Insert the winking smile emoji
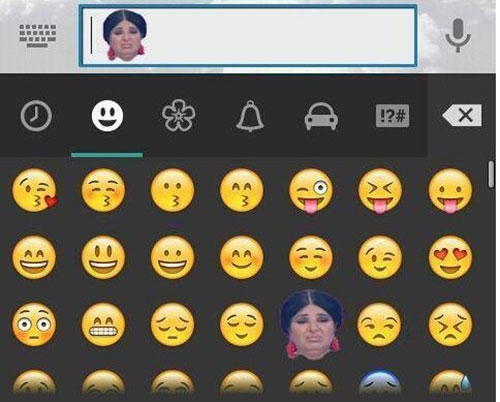This screenshot has width=500, height=402. [380, 257]
